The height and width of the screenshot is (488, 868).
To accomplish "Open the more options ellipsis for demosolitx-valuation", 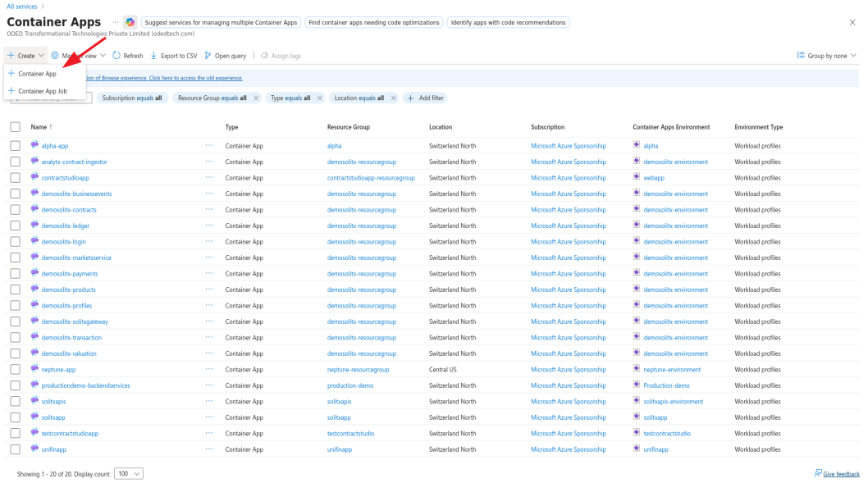I will point(208,353).
